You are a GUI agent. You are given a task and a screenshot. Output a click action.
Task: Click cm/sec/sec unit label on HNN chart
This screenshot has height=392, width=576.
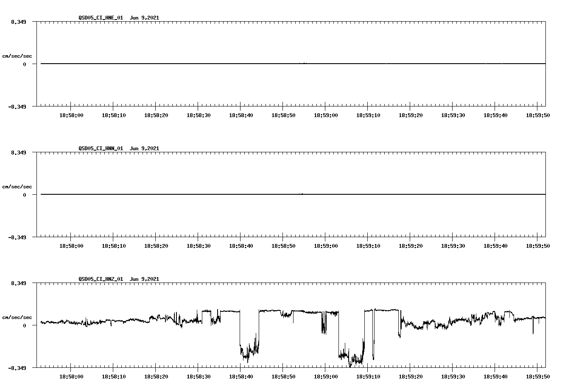tap(17, 187)
